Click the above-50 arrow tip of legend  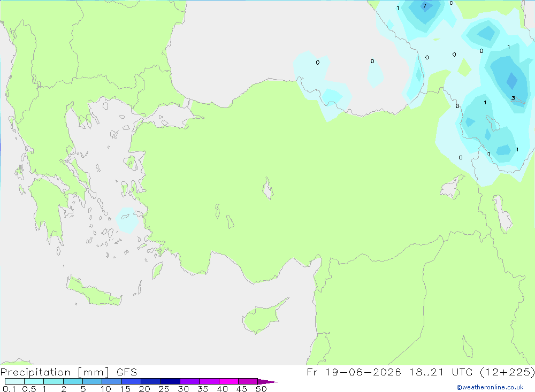[267, 382]
